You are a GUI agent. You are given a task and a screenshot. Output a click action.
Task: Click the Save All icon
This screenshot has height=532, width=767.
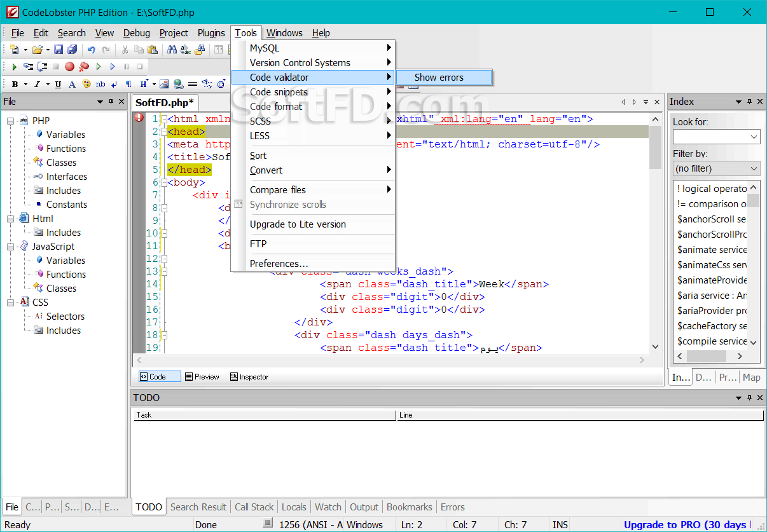click(73, 50)
